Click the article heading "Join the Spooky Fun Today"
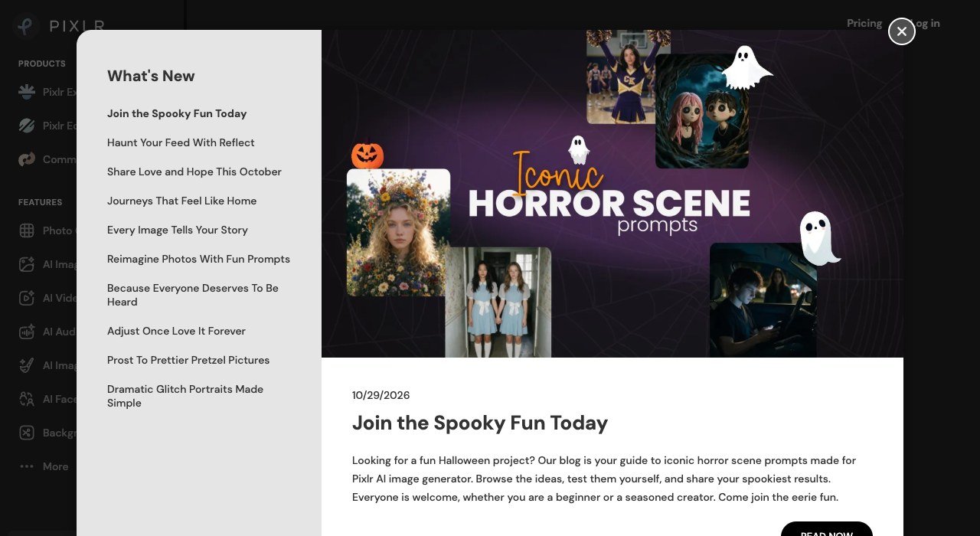 pos(480,423)
